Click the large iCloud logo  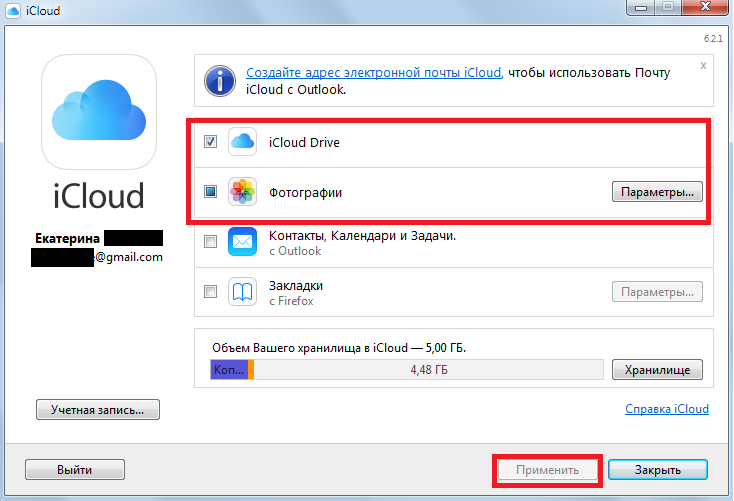pos(99,112)
